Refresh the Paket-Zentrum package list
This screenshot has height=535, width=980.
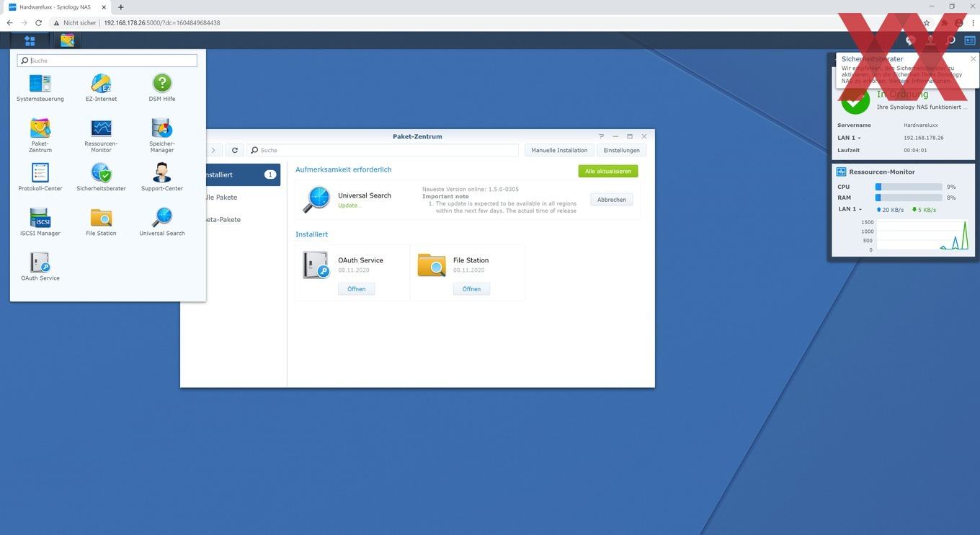(x=235, y=150)
